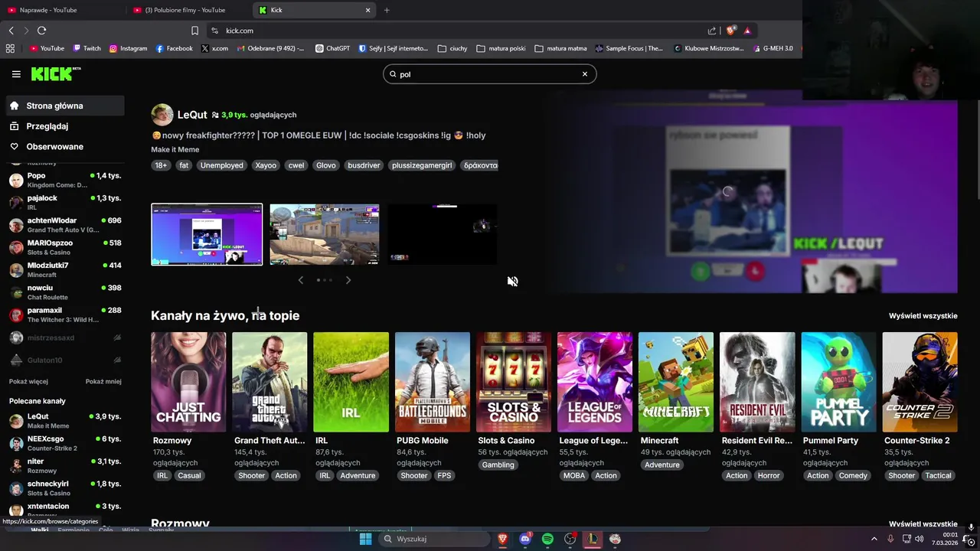Select the first featured stream thumbnail
The image size is (980, 551).
[x=207, y=234]
